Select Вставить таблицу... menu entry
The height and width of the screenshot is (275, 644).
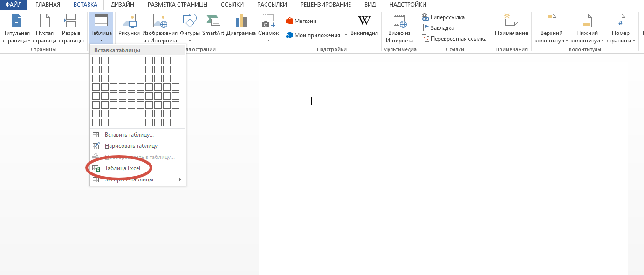[x=129, y=135]
